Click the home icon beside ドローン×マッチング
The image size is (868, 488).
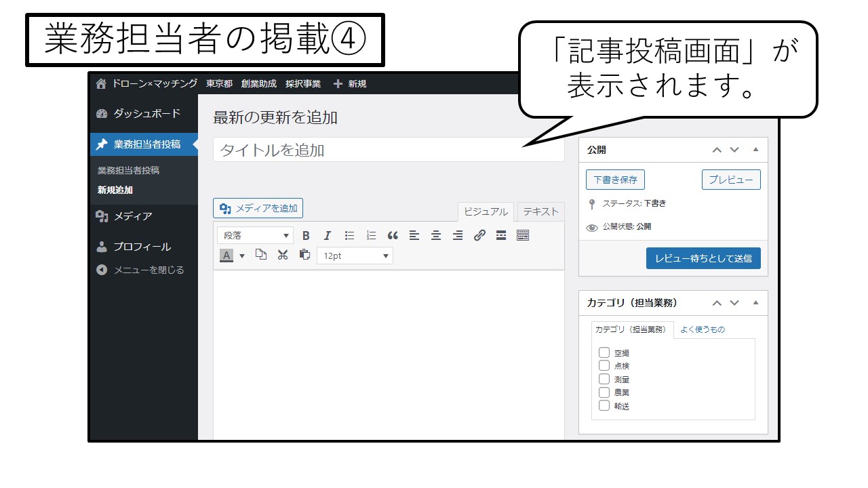tap(101, 84)
